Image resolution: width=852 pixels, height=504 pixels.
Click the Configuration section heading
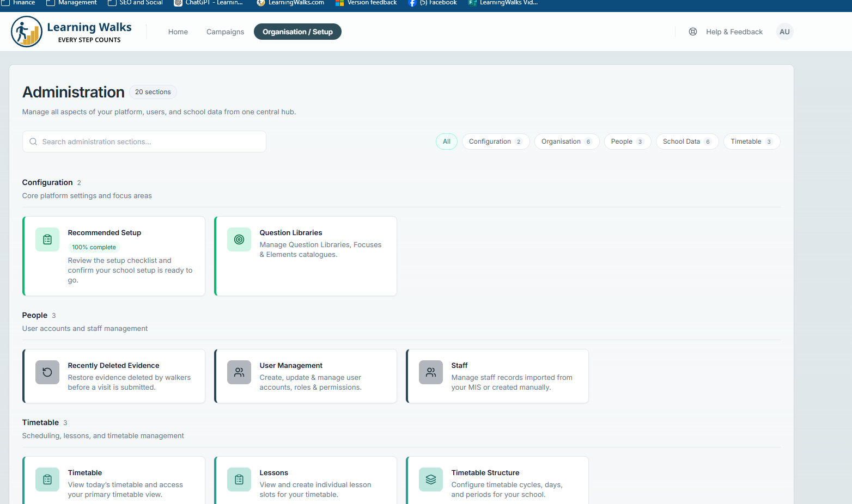[47, 182]
